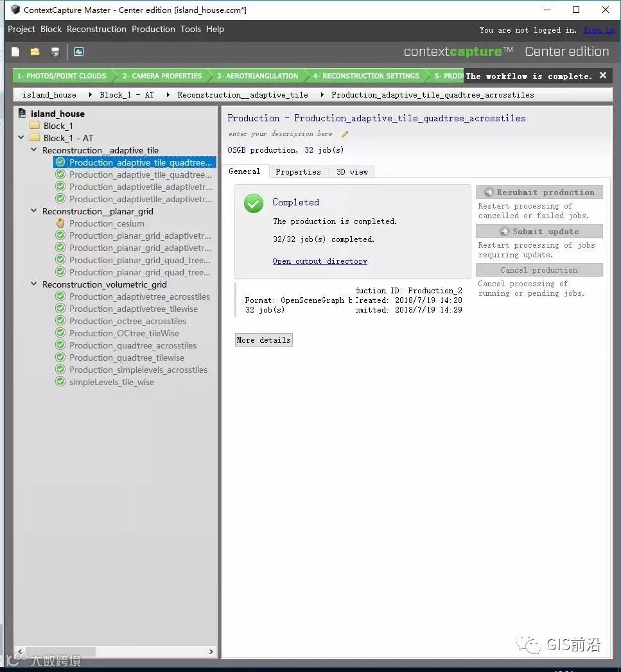Image resolution: width=621 pixels, height=672 pixels.
Task: Collapse the Reconstruction_volumetric_grid node
Action: [x=34, y=284]
